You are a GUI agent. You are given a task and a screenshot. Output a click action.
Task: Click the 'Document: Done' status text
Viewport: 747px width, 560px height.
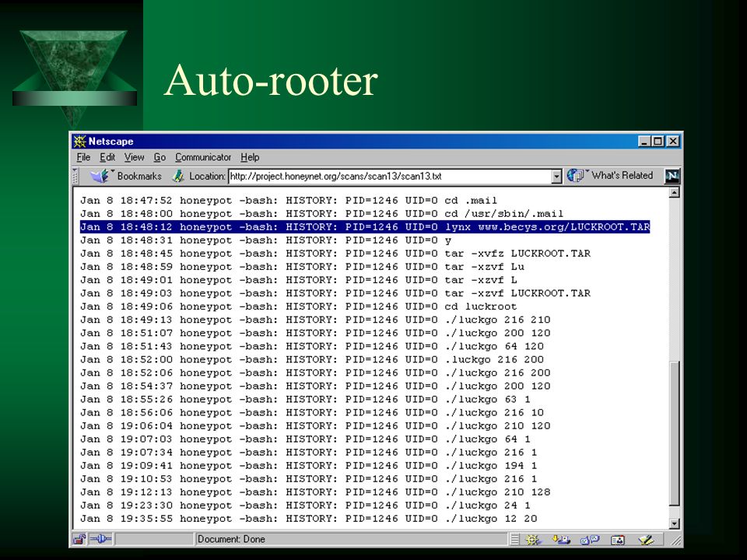[231, 539]
